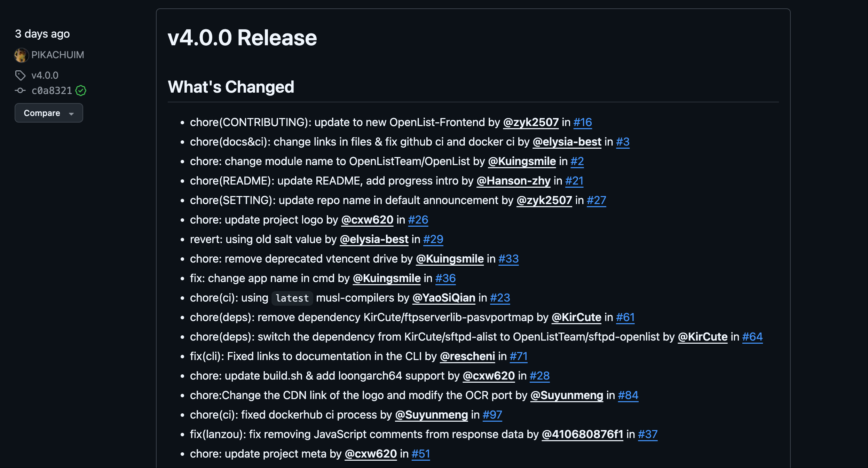Open @YaoSiQian user profile
This screenshot has width=868, height=468.
pos(444,298)
